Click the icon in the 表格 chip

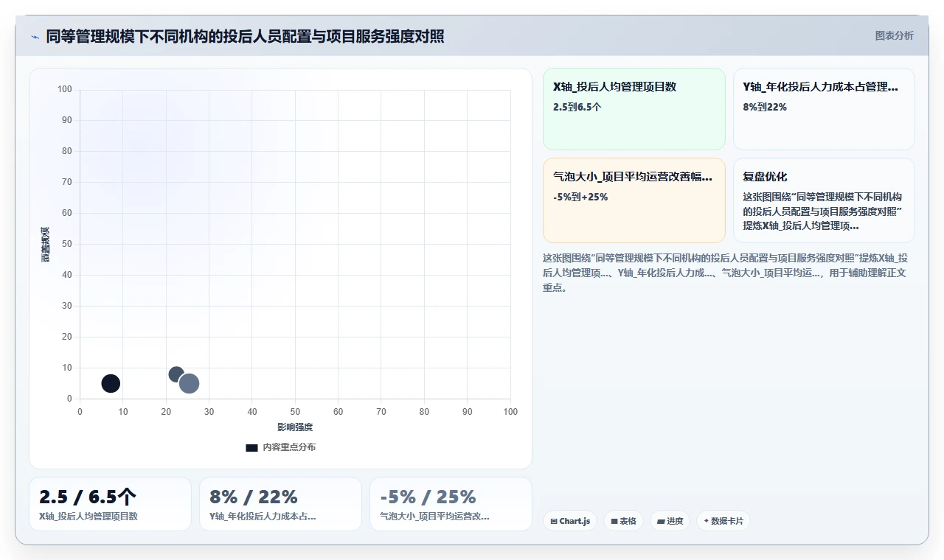pos(614,521)
